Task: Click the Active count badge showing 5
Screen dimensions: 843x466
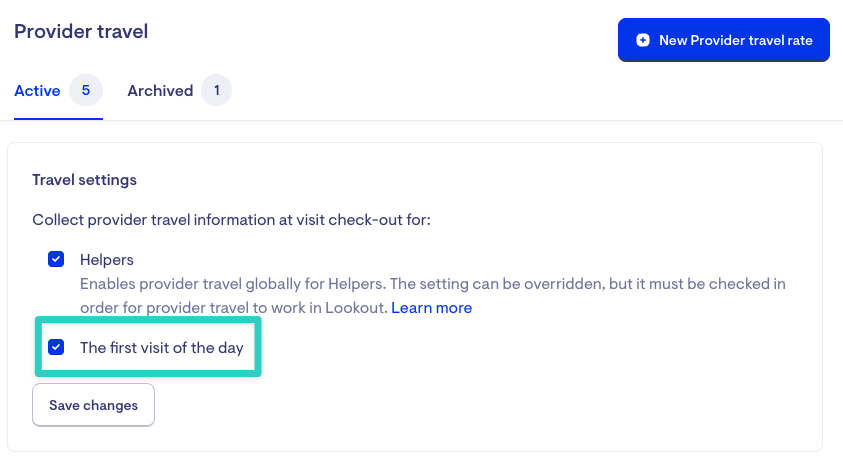Action: (86, 90)
